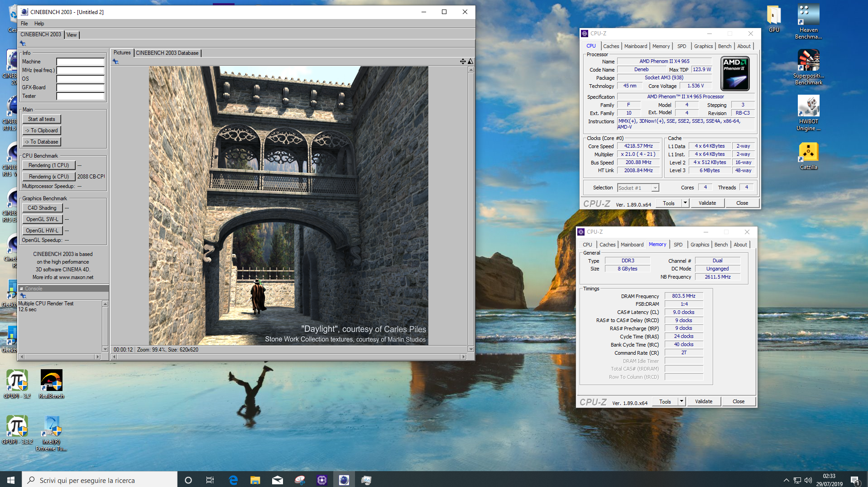
Task: Click Tools button in upper CPU-Z window
Action: coord(669,203)
